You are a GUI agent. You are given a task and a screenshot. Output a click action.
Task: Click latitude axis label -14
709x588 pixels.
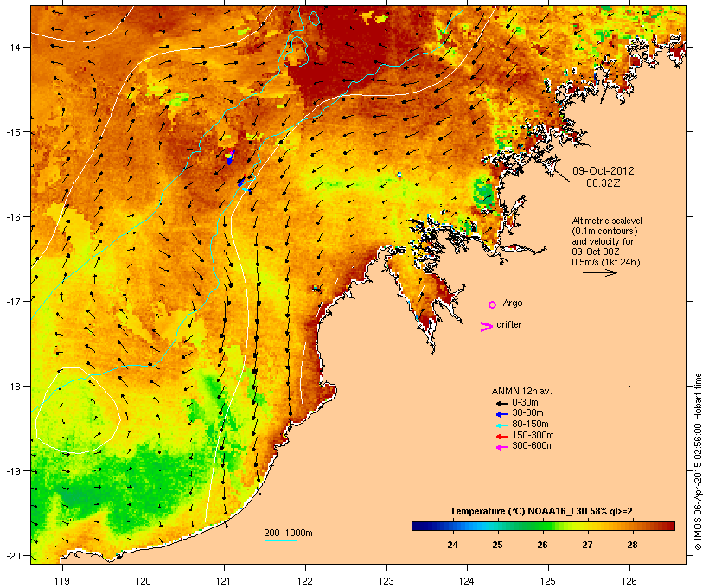pos(12,47)
